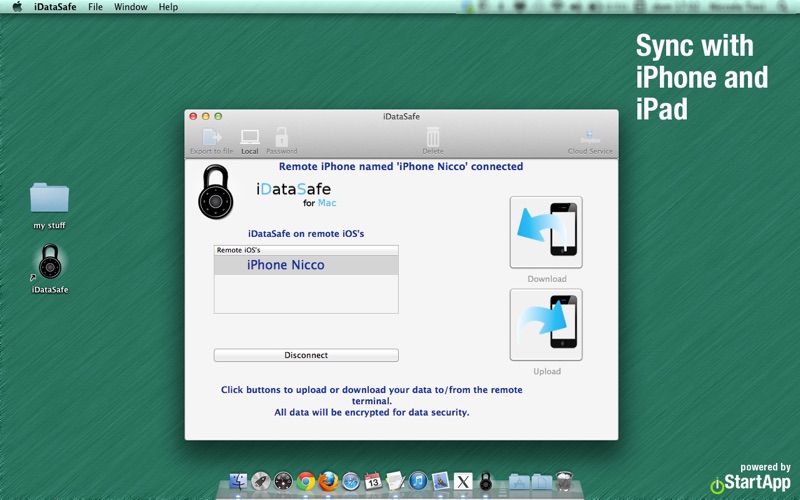800x500 pixels.
Task: Launch Firefox from the dock
Action: (328, 481)
